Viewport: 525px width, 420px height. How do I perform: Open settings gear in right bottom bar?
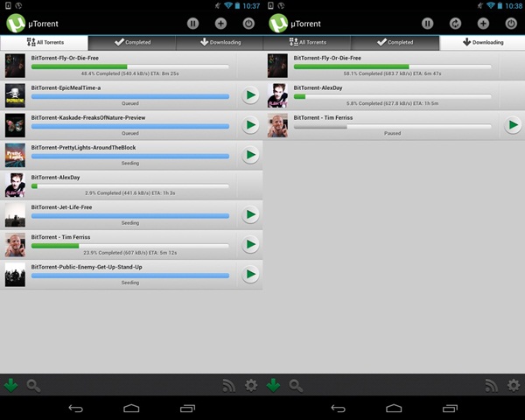[x=514, y=386]
